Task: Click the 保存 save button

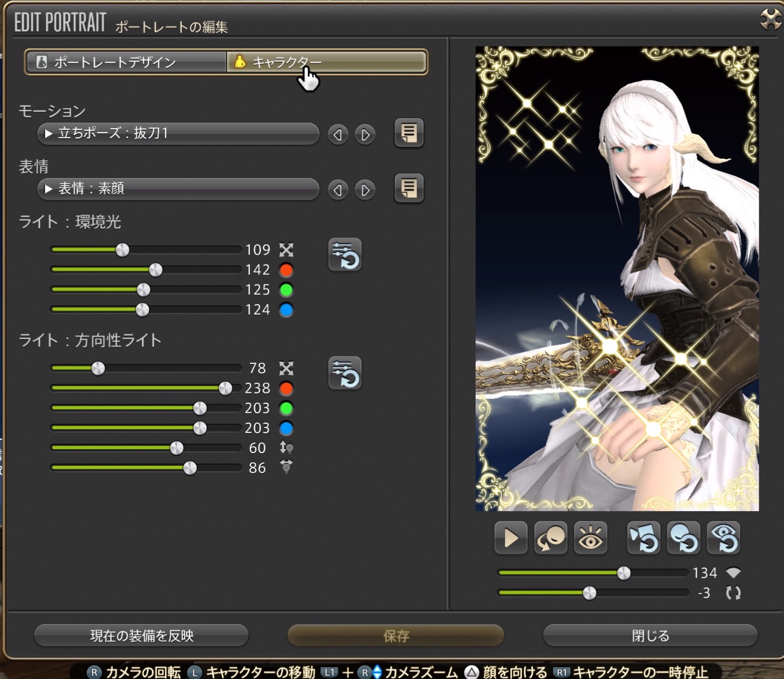Action: tap(396, 636)
